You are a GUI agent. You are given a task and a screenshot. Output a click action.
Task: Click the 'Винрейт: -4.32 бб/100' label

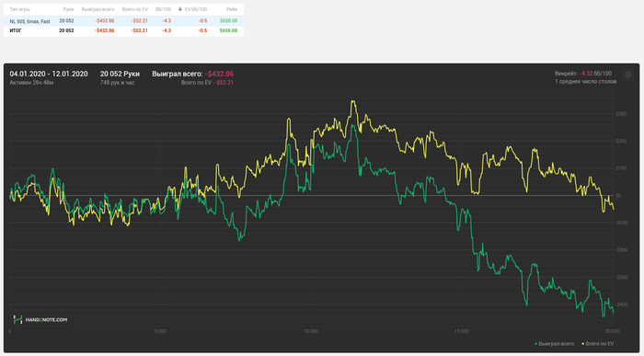coord(583,74)
